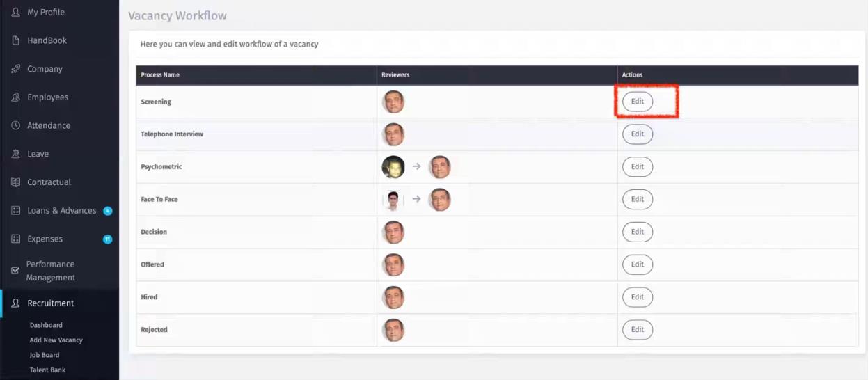Open the Loans & Advances menu
868x380 pixels.
61,211
